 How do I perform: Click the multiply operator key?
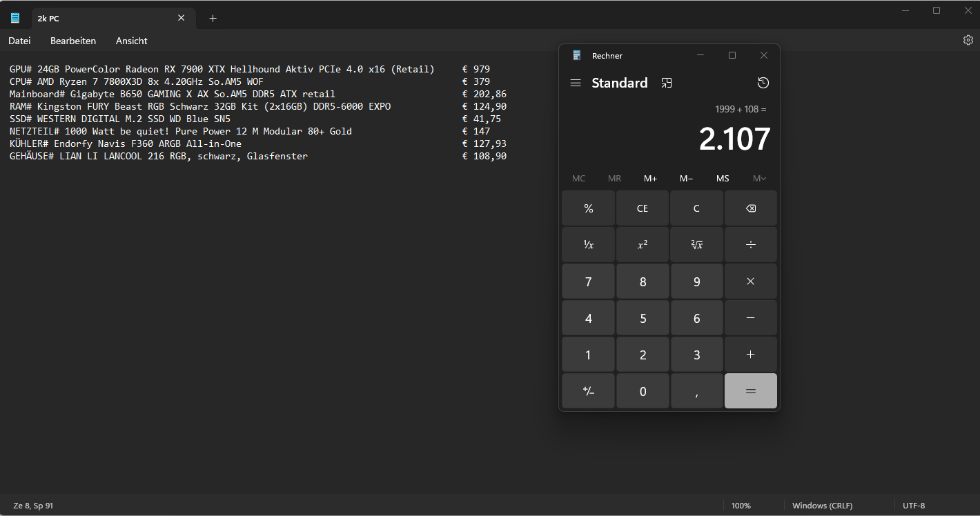[x=751, y=281]
